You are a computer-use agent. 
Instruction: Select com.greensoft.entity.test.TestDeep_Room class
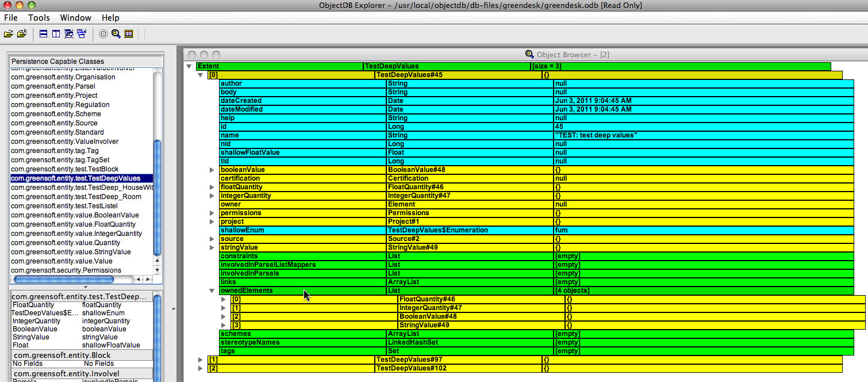pyautogui.click(x=82, y=197)
